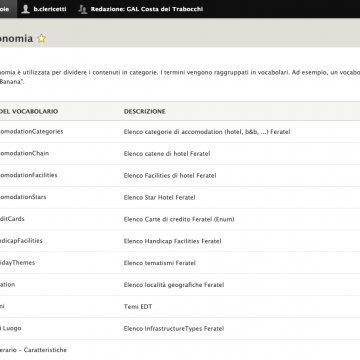Viewport: 360px width, 360px height.
Task: Click the user silhouette icon beside b.clericetti
Action: tap(26, 9)
